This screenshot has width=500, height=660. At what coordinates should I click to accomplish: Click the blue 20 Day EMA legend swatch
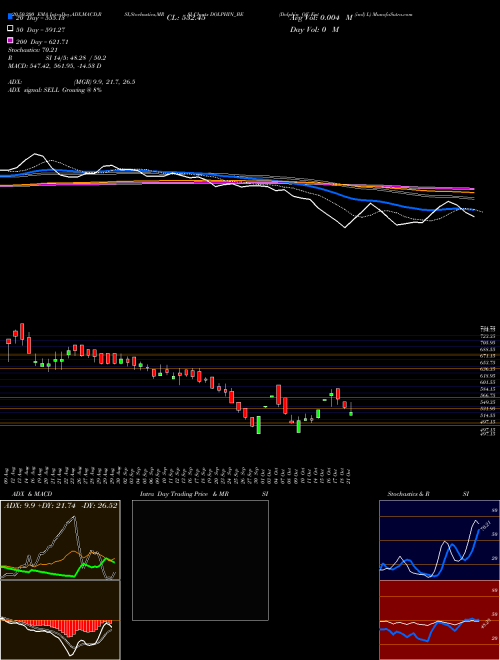(10, 16)
